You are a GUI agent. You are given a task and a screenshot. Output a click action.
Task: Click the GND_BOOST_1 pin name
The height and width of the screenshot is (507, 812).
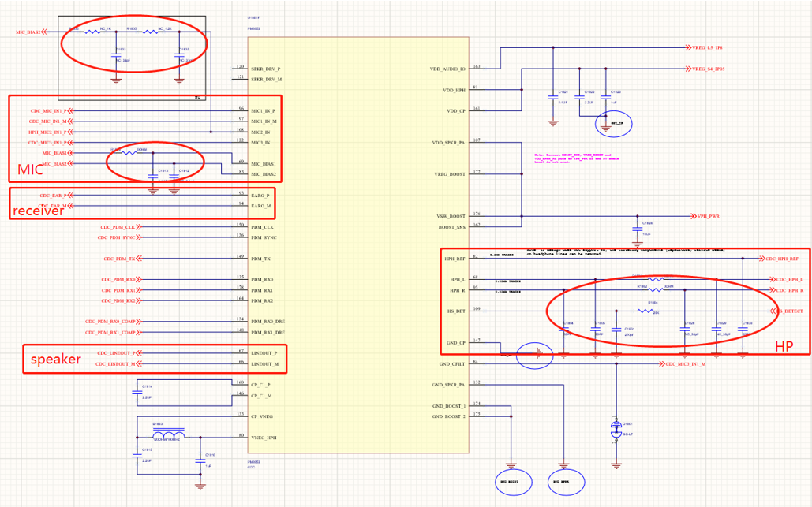pyautogui.click(x=449, y=406)
